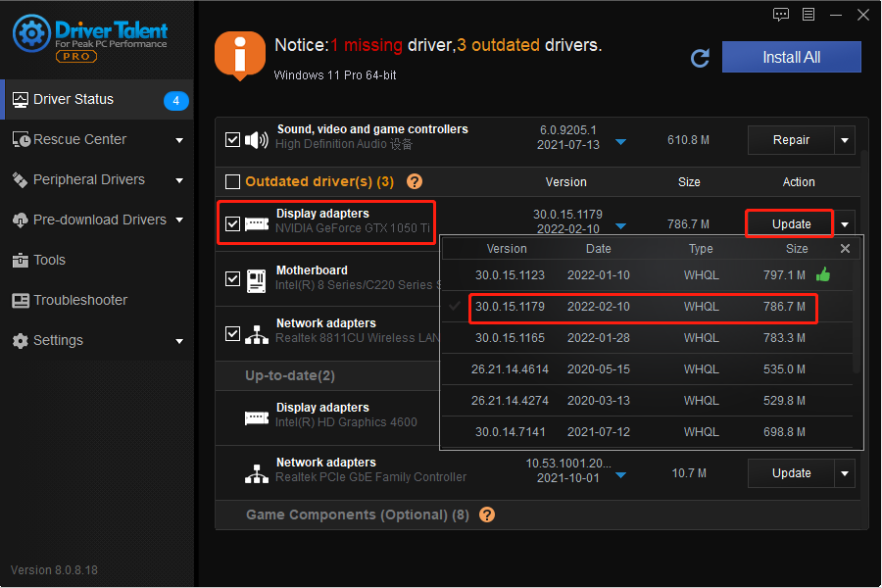
Task: Click the Motherboard device icon
Action: (x=257, y=281)
